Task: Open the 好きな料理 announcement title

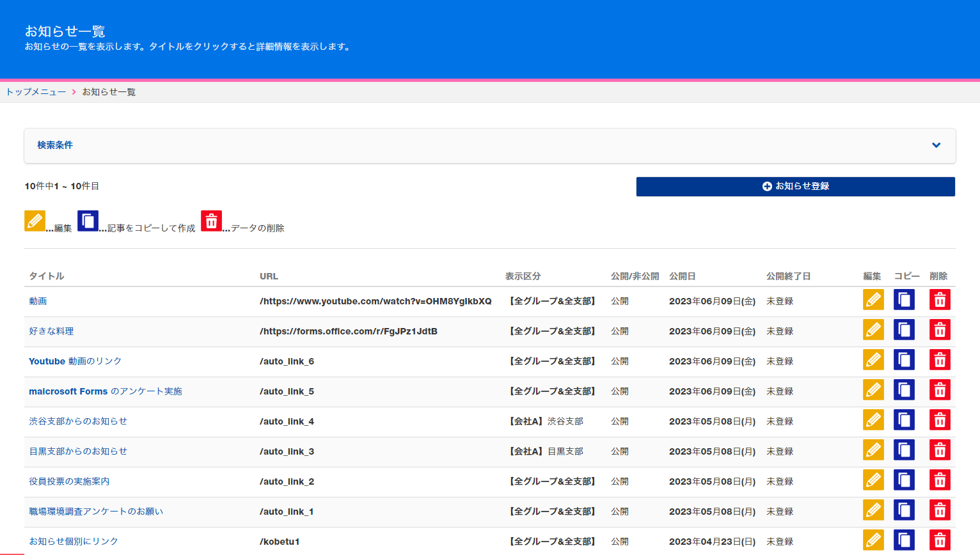Action: [x=51, y=331]
